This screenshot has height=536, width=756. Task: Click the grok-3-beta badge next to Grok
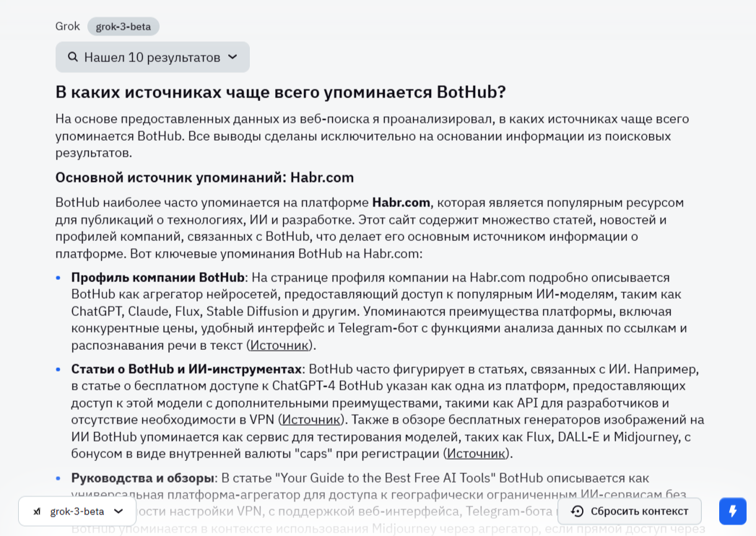point(123,27)
